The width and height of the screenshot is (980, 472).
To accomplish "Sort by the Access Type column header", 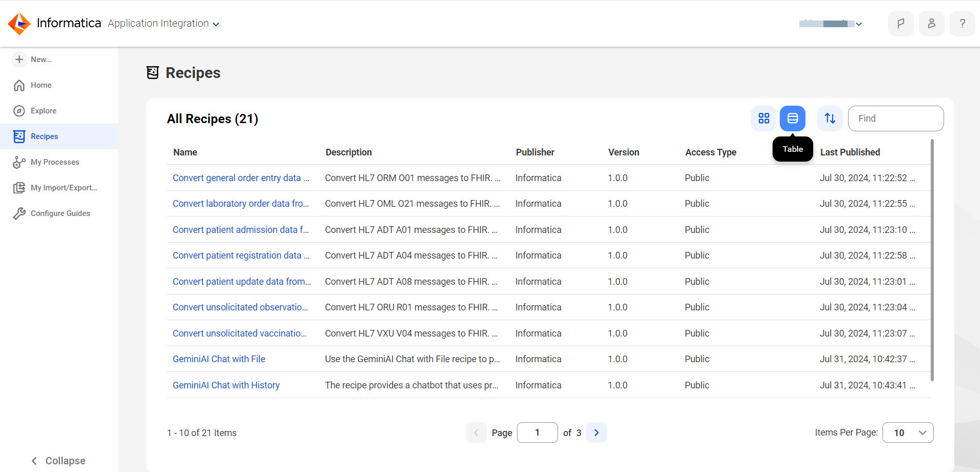I will pyautogui.click(x=711, y=152).
